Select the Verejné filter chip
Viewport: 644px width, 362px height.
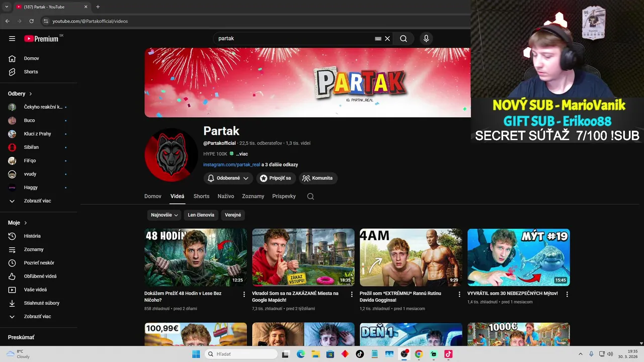pyautogui.click(x=233, y=215)
